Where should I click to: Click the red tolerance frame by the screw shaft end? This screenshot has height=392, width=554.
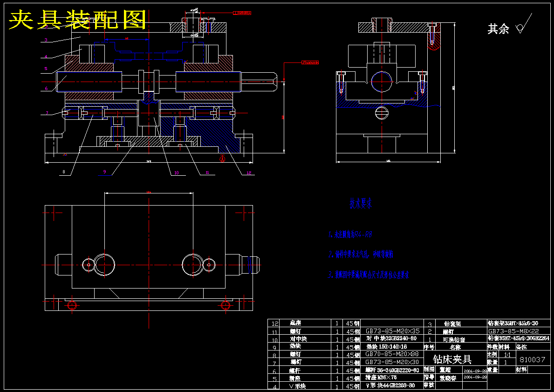coord(310,62)
